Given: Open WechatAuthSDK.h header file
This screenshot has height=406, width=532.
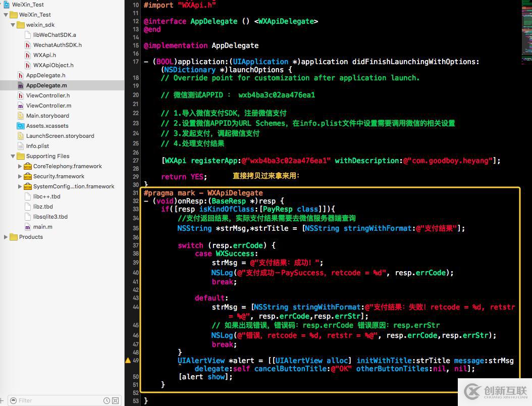Looking at the screenshot, I should pos(58,45).
